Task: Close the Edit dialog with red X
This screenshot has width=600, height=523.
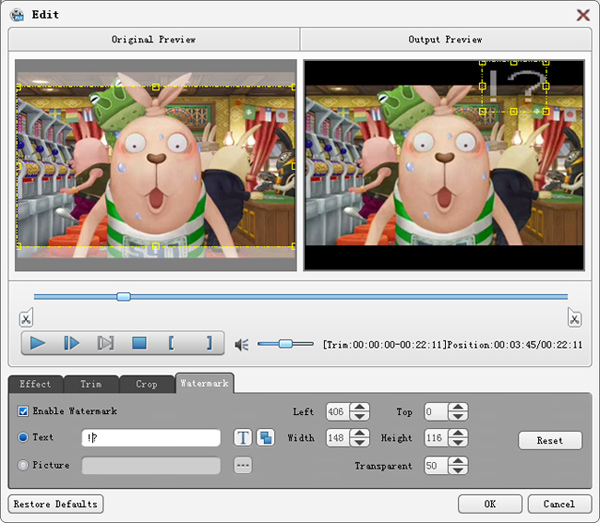Action: tap(583, 15)
